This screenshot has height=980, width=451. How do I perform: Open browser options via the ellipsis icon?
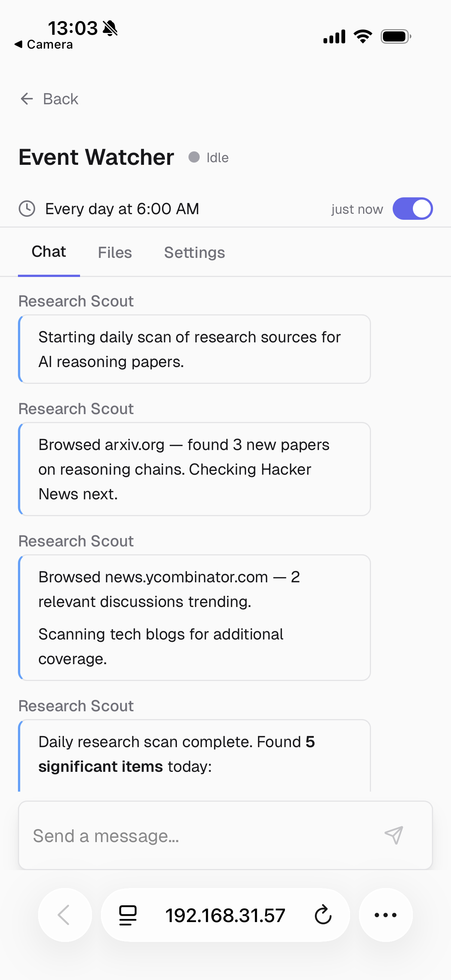pyautogui.click(x=386, y=915)
